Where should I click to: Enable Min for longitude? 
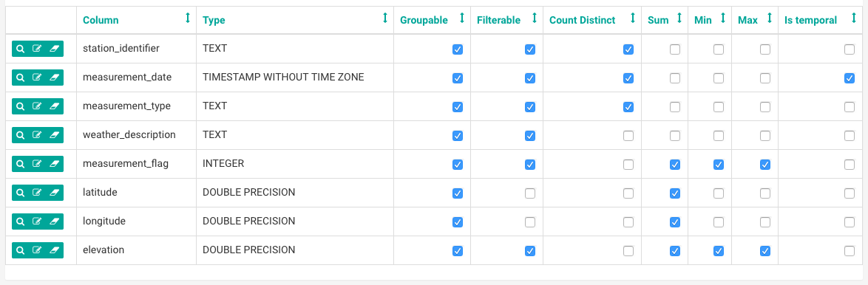tap(719, 222)
